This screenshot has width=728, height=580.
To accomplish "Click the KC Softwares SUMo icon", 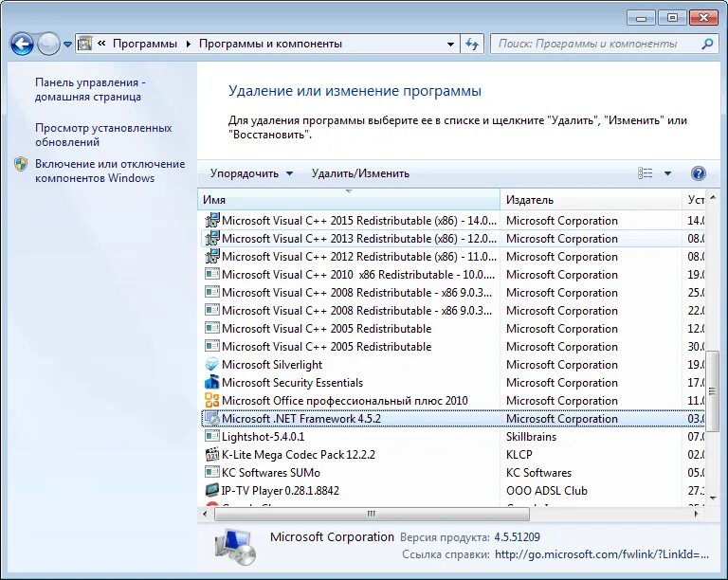I will (x=212, y=472).
